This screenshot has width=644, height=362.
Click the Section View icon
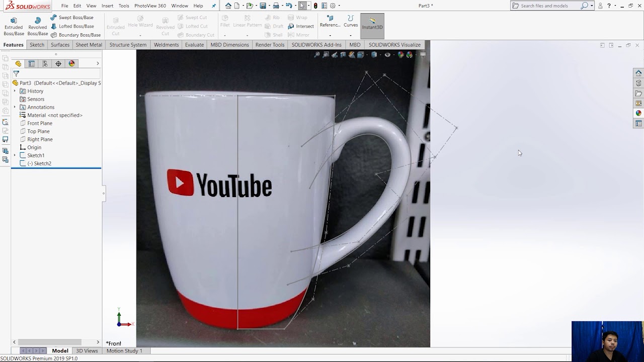[x=343, y=55]
